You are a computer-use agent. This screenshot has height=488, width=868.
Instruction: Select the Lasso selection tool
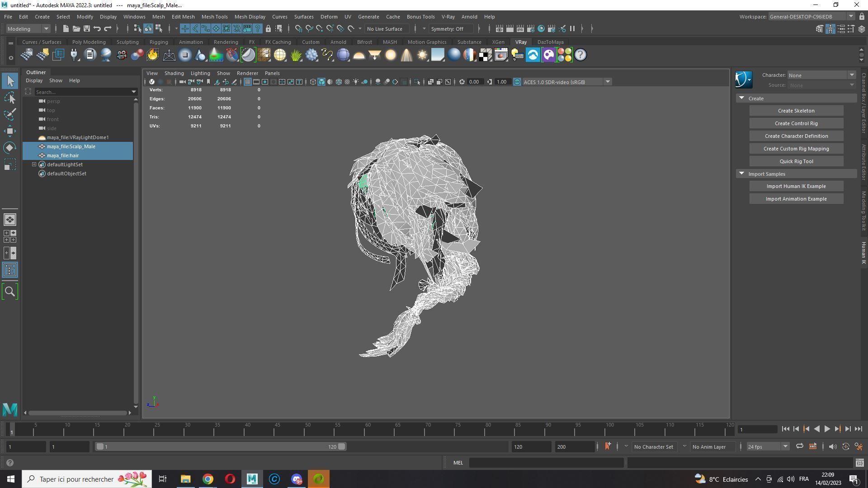tap(10, 98)
